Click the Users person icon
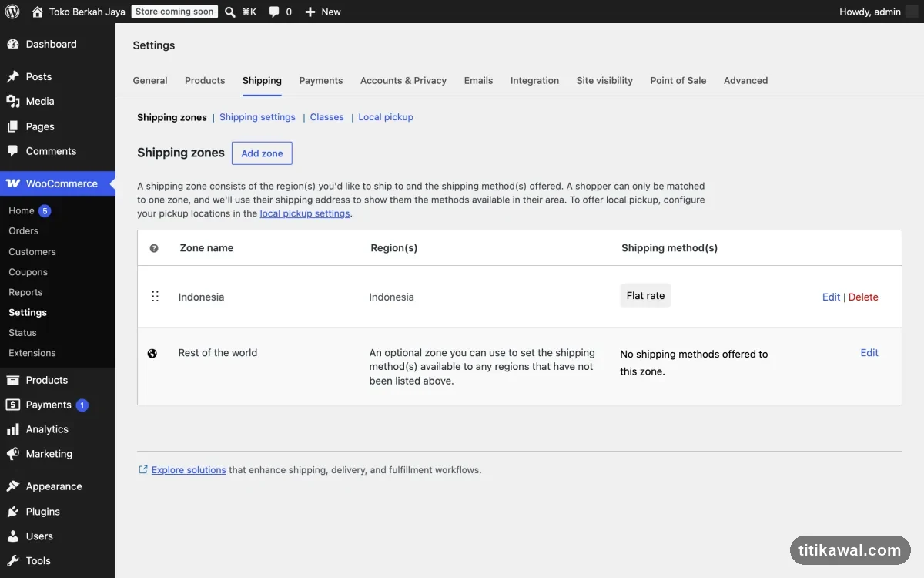 pyautogui.click(x=13, y=536)
